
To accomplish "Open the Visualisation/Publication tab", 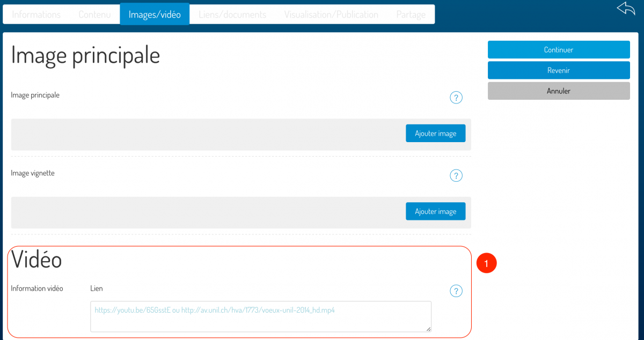I will point(331,14).
